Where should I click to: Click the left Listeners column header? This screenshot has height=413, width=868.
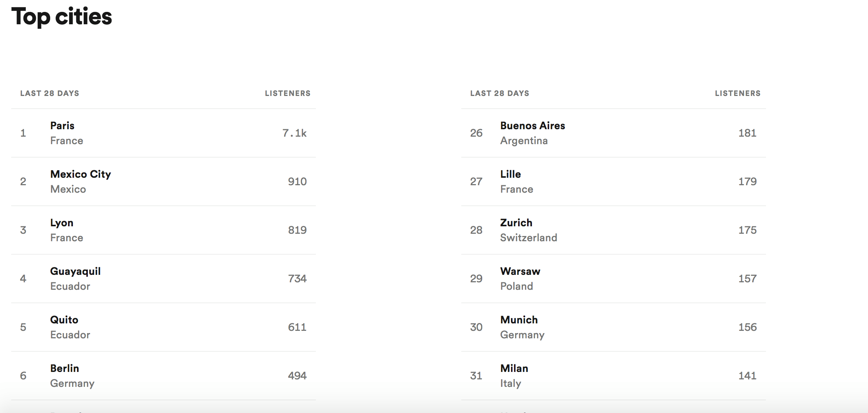click(287, 93)
